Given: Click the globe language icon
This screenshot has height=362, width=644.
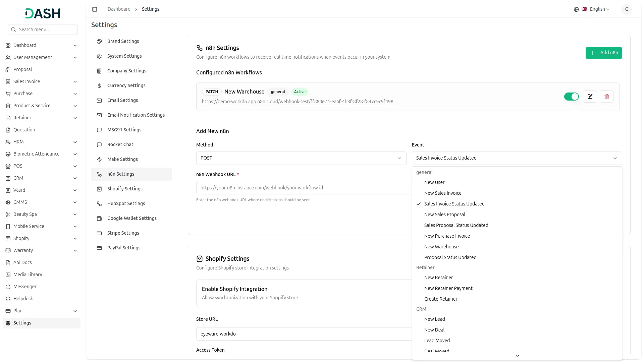Looking at the screenshot, I should tap(576, 9).
